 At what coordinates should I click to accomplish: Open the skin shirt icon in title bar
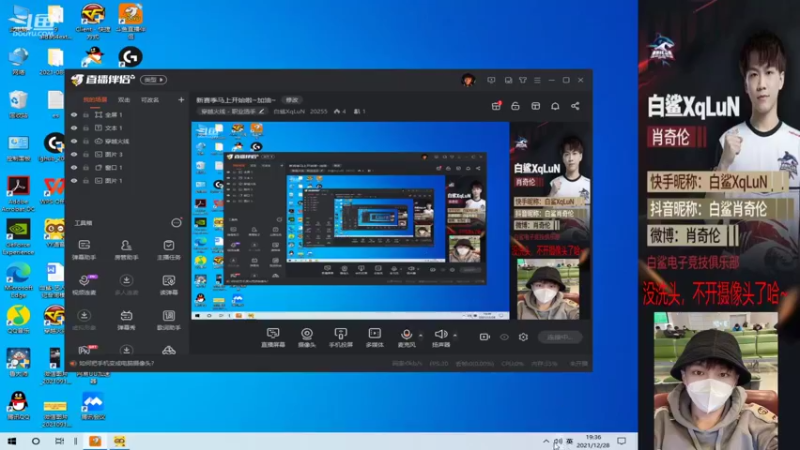click(523, 80)
